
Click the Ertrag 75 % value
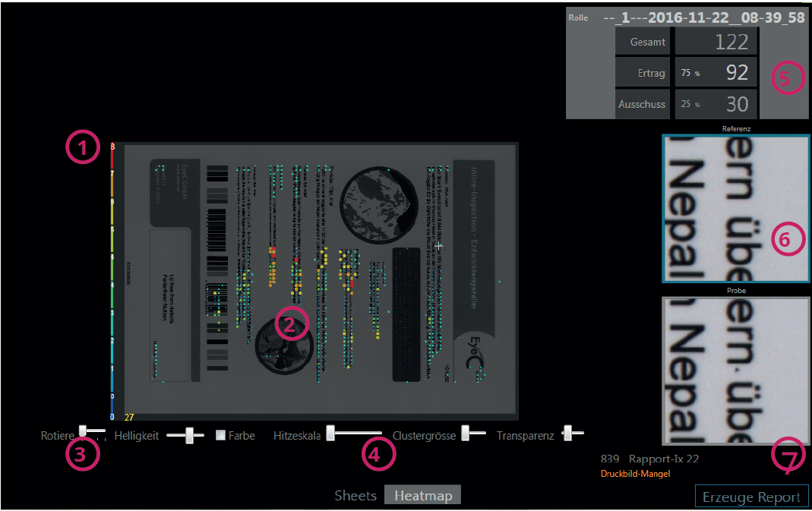coord(690,73)
